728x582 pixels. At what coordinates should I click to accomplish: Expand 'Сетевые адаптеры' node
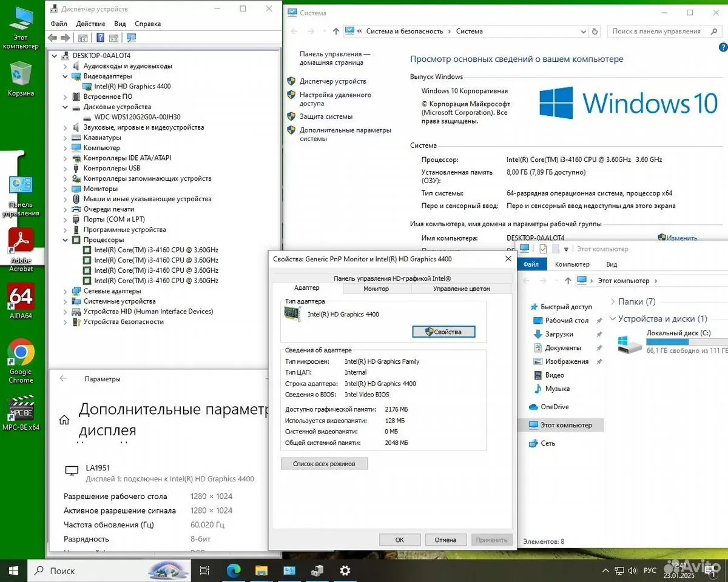(66, 291)
